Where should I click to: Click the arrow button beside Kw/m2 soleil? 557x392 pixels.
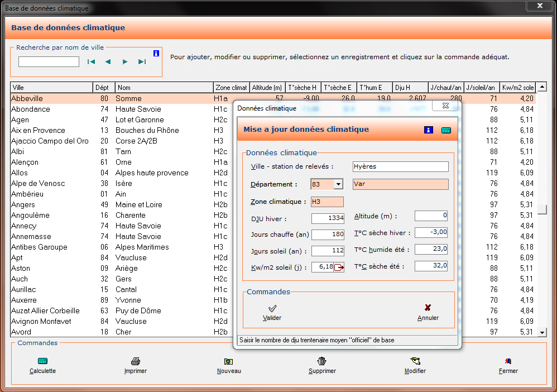[339, 268]
